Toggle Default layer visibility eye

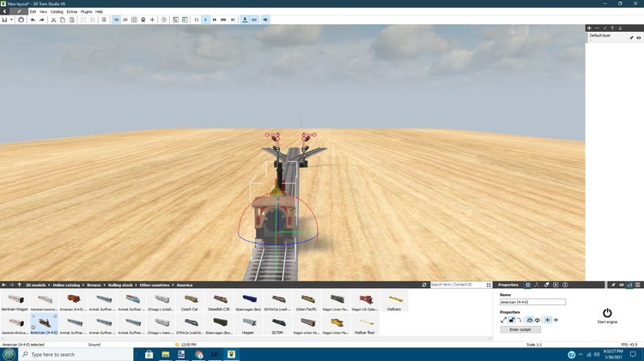[x=639, y=38]
